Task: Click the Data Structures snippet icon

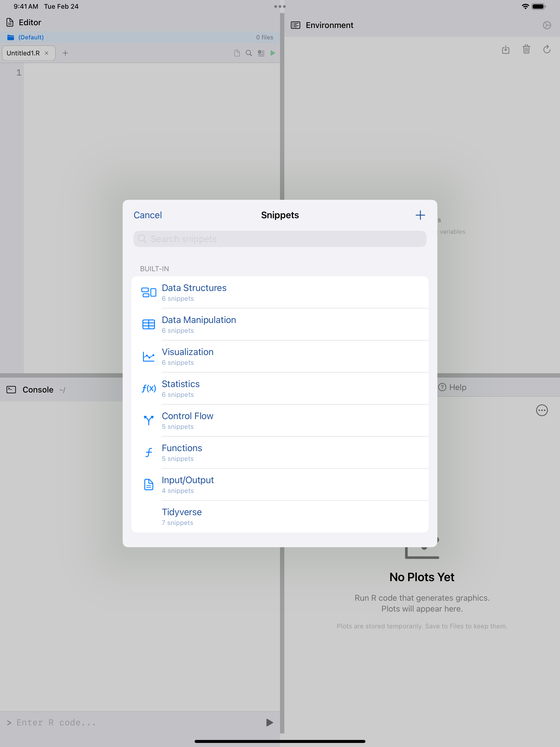Action: (x=148, y=292)
